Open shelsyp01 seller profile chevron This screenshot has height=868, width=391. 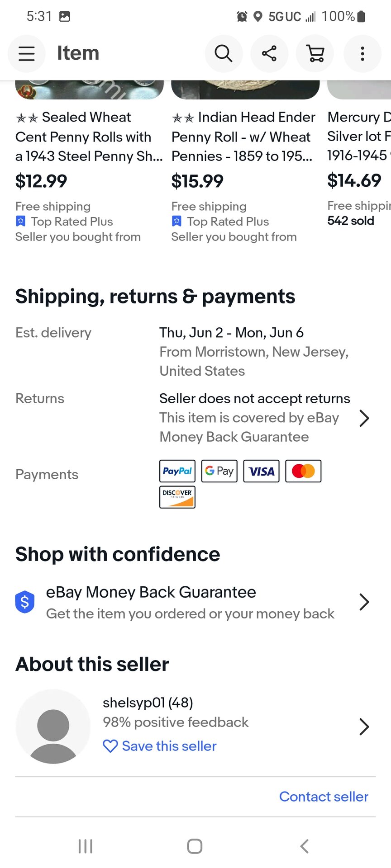click(364, 726)
